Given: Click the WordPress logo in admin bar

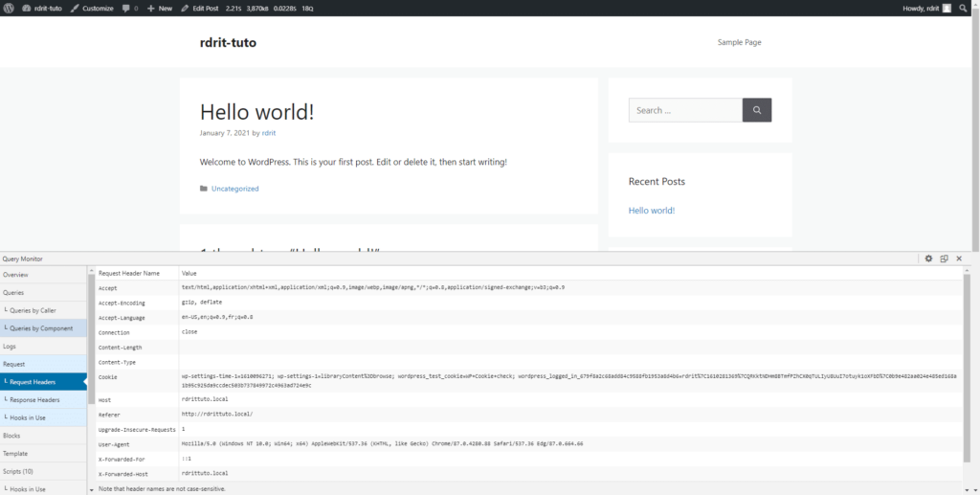Looking at the screenshot, I should tap(10, 8).
